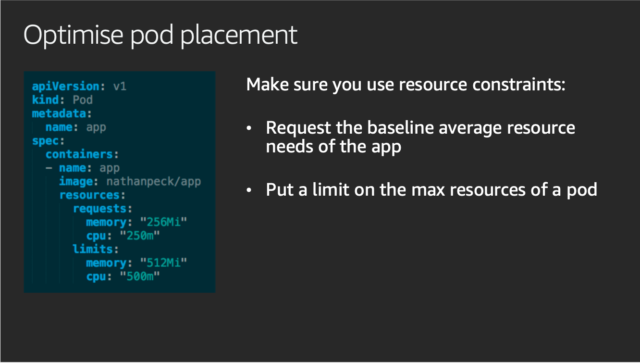Image resolution: width=640 pixels, height=363 pixels.
Task: Select the 'spec:' key
Action: pos(48,141)
